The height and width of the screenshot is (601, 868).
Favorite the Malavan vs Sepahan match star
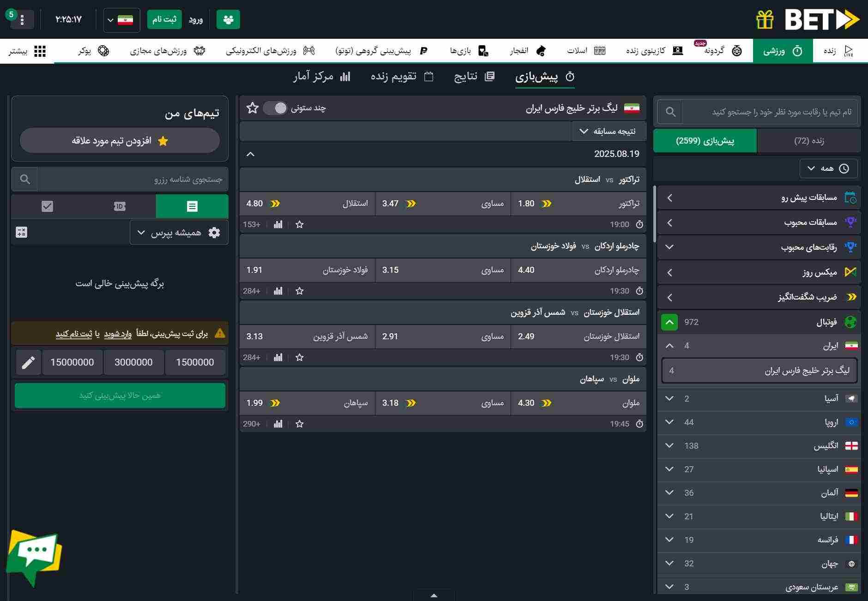click(300, 424)
